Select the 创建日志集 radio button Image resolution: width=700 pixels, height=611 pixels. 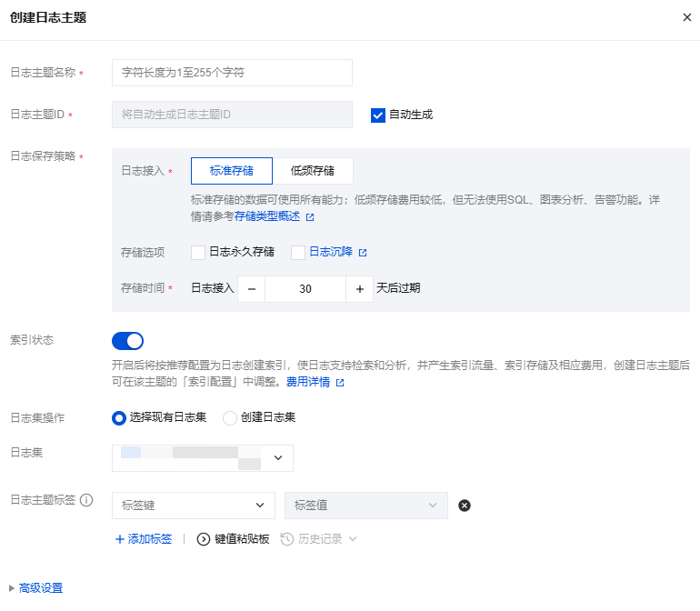coord(230,418)
